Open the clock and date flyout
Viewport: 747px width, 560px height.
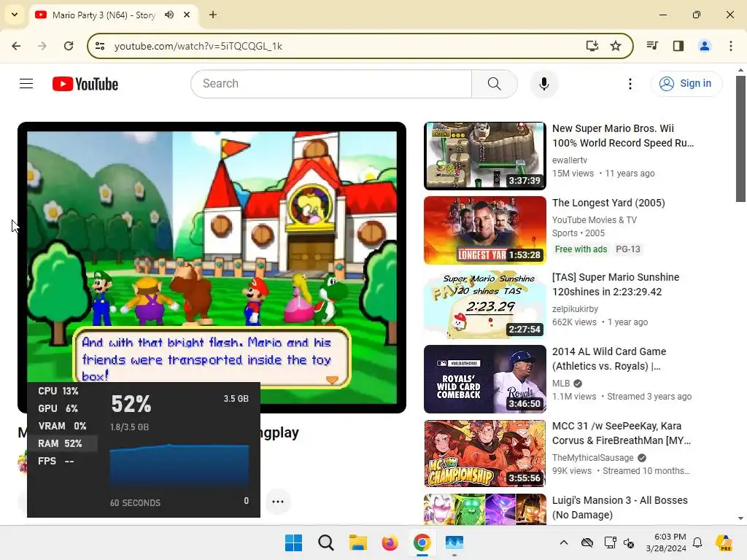point(666,542)
